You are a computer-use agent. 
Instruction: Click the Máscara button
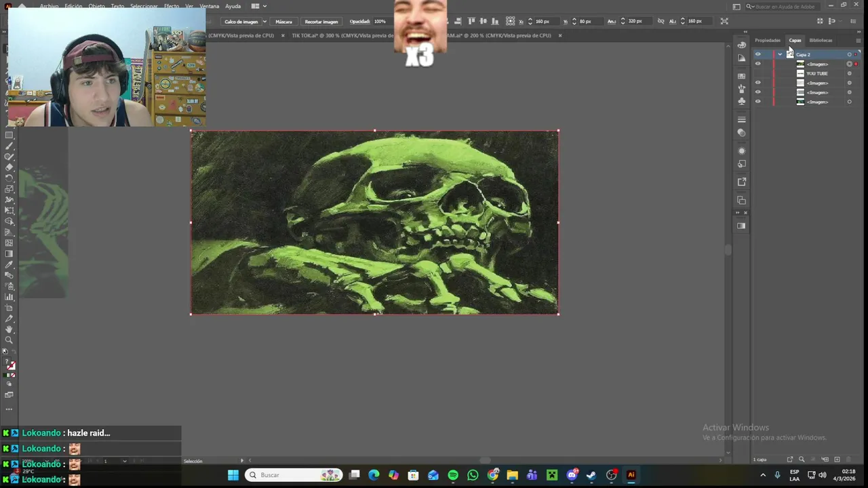283,22
